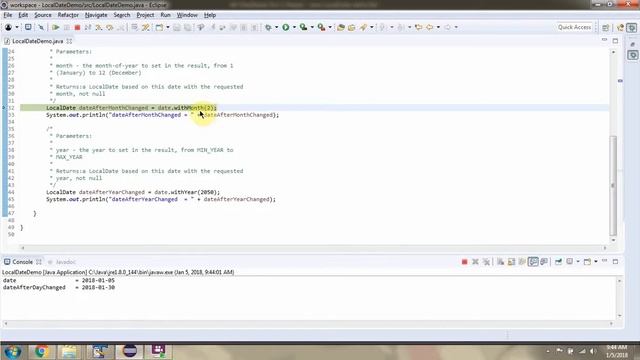Viewport: 640px width, 360px height.
Task: Click the red Terminate button in the main toolbar
Action: (77, 27)
